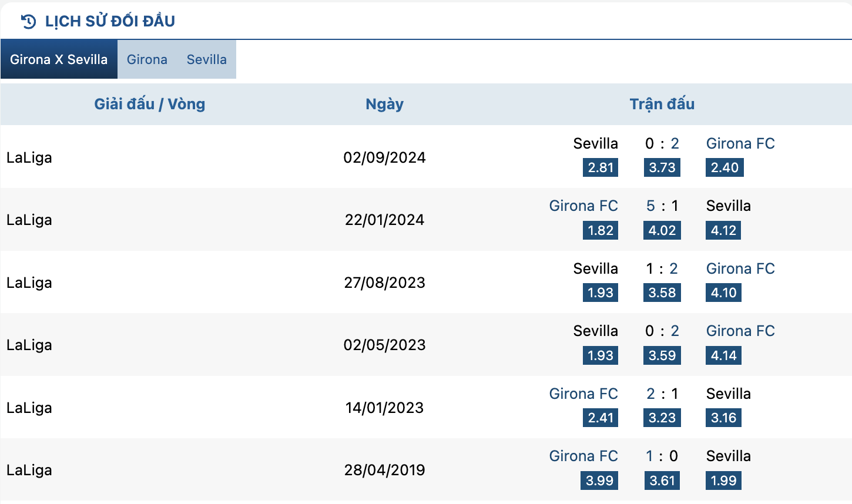Click the date 22/01/2024

384,220
